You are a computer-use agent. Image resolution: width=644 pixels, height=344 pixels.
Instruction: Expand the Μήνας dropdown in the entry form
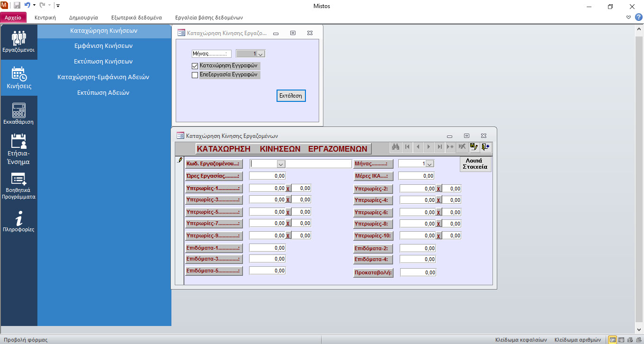pos(429,164)
